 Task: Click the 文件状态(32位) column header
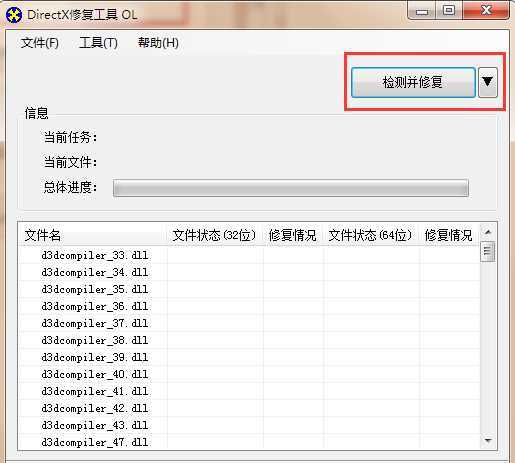215,235
